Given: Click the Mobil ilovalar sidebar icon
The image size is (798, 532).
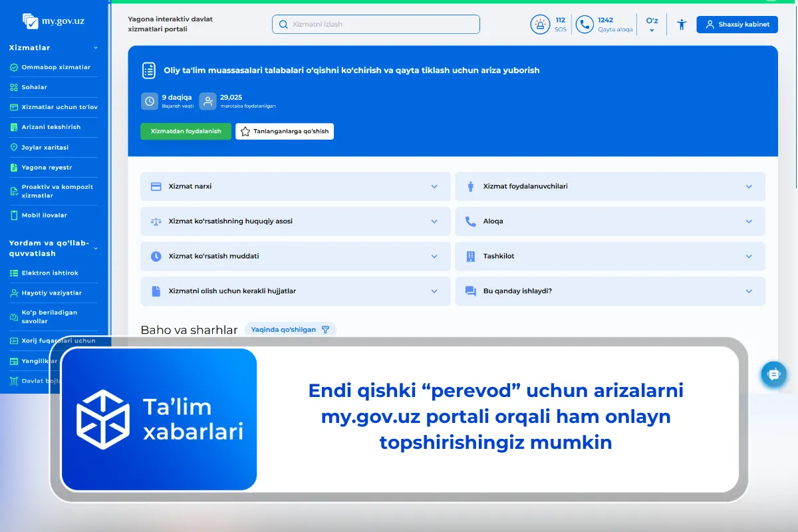Looking at the screenshot, I should tap(15, 215).
